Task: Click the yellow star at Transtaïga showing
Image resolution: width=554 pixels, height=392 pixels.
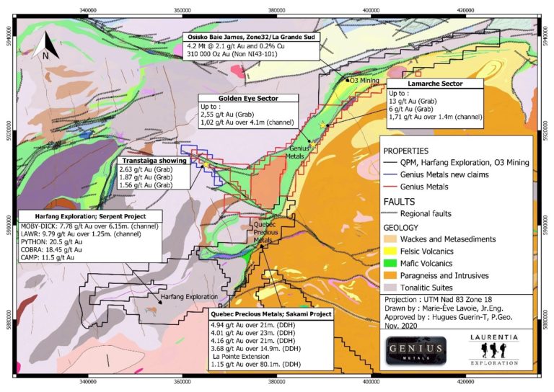Action: pos(206,164)
